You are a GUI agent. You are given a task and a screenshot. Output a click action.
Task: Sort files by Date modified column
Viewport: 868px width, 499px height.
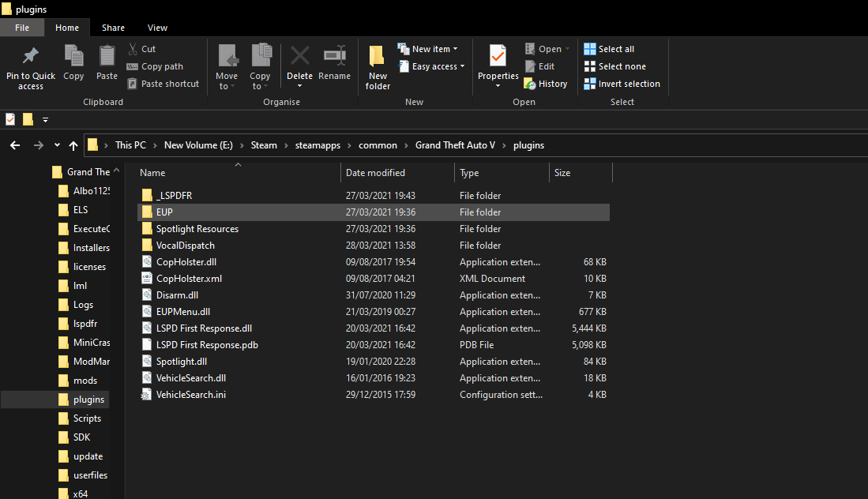click(375, 173)
